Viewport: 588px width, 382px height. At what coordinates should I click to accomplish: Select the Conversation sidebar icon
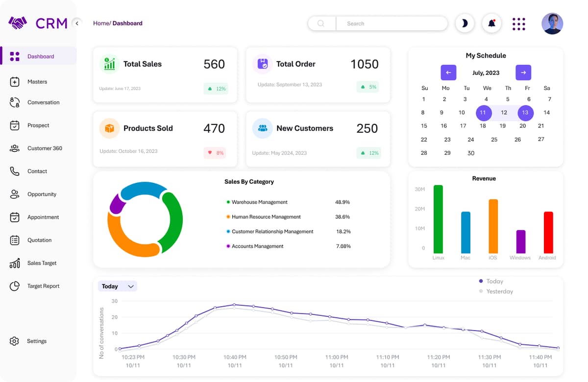coord(14,102)
